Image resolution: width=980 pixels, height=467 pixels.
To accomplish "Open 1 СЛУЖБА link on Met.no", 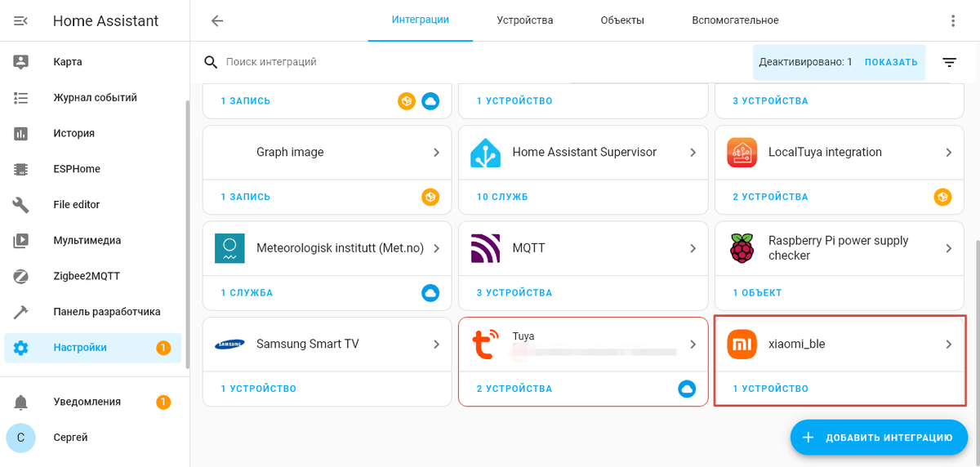I will (247, 292).
